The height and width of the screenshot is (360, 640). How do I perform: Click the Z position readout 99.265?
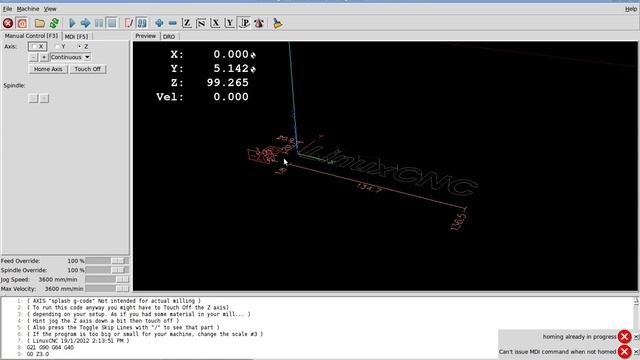click(227, 82)
